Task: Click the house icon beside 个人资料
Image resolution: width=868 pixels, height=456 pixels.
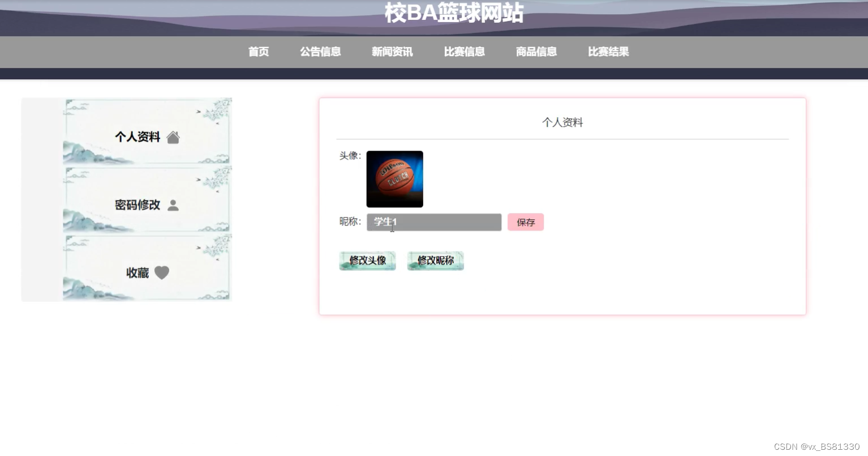Action: (173, 137)
